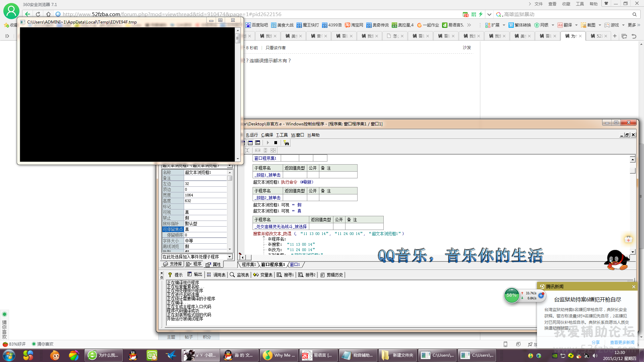Reload the page with refresh icon
This screenshot has height=362, width=644.
click(x=38, y=14)
